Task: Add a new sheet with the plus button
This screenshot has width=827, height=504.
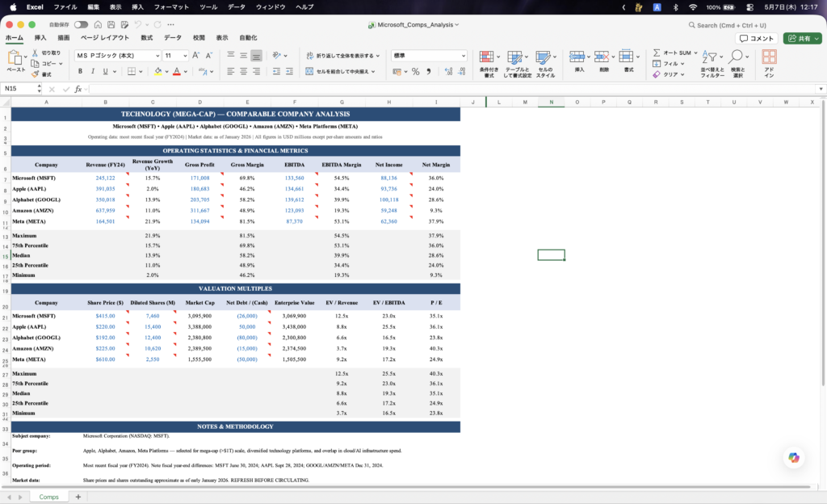Action: click(x=78, y=497)
